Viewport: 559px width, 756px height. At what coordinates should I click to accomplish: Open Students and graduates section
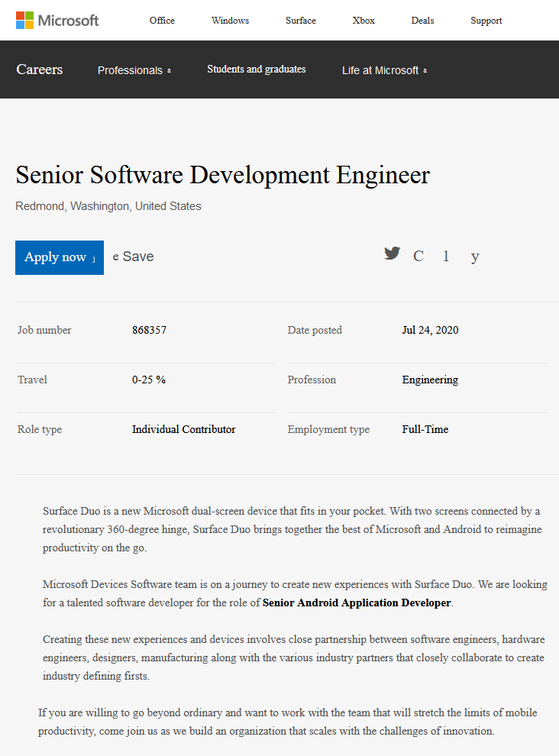(x=256, y=69)
